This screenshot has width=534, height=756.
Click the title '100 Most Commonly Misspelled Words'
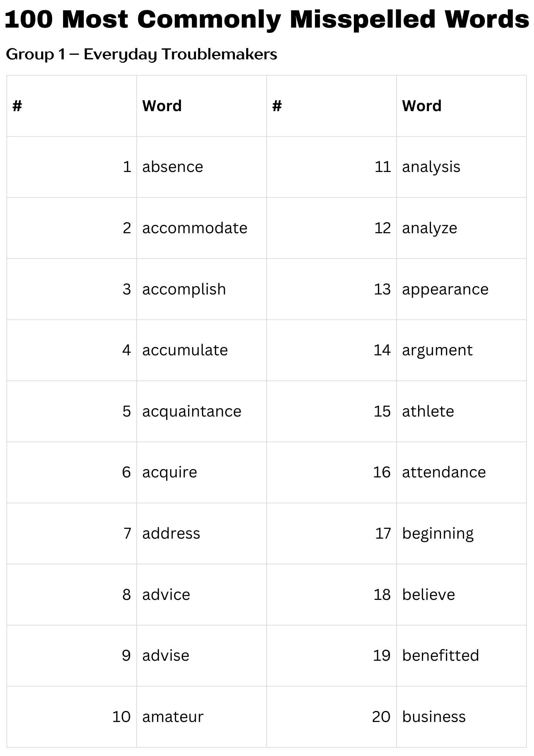(267, 20)
